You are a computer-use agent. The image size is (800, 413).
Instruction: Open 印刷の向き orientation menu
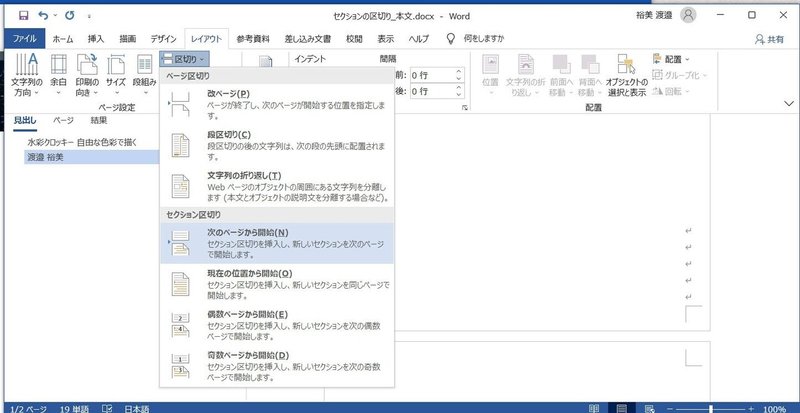(x=87, y=75)
